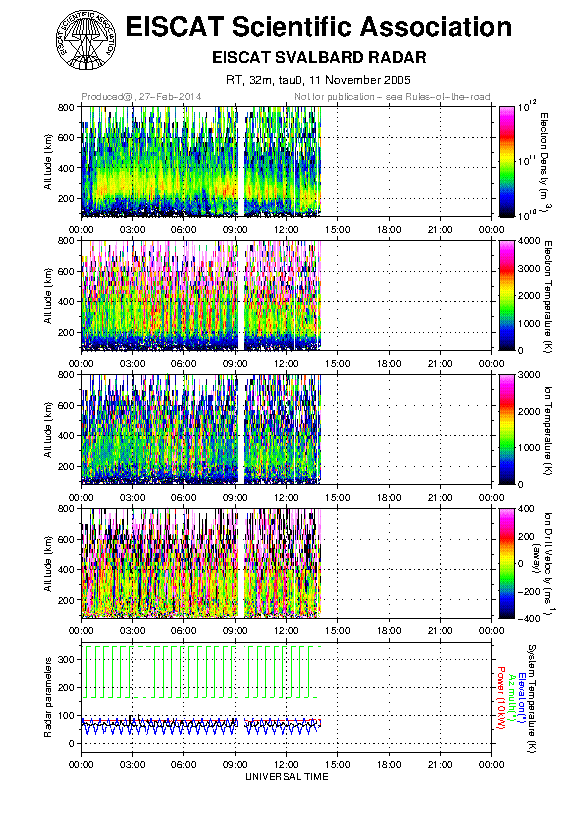The image size is (580, 820).
Task: Click the Rules-of-the-road notice text
Action: point(392,97)
